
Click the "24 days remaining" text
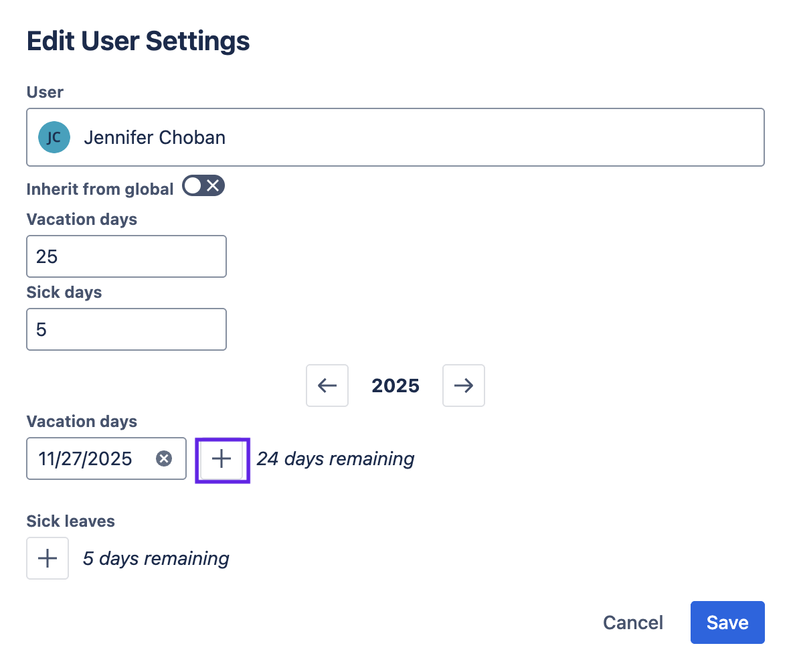335,459
